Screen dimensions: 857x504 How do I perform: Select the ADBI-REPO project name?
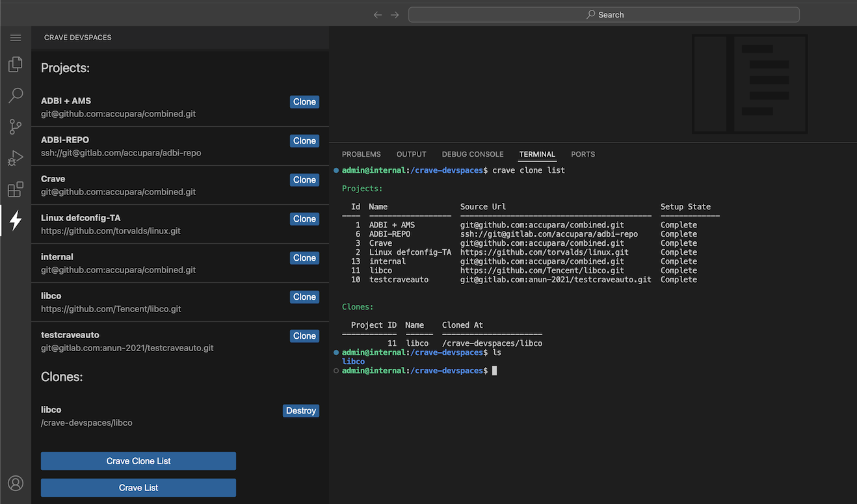[x=65, y=140]
